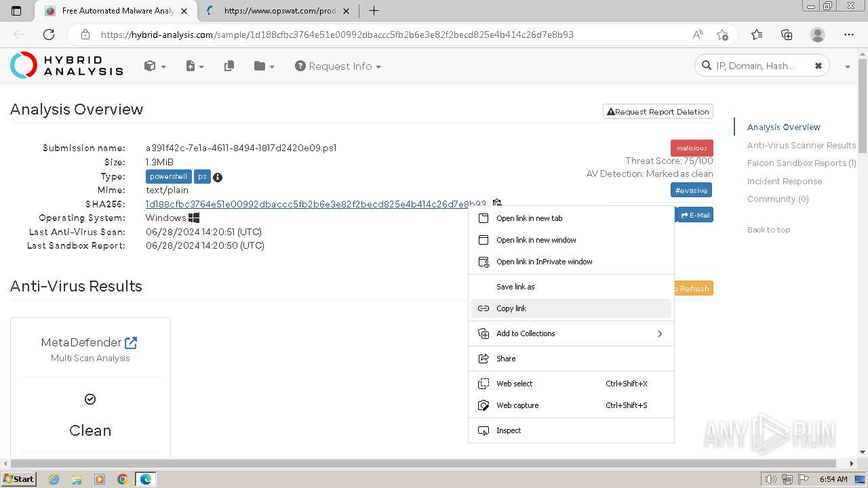This screenshot has height=488, width=868.
Task: Copy the SHA256 hash with clipboard icon
Action: [496, 203]
